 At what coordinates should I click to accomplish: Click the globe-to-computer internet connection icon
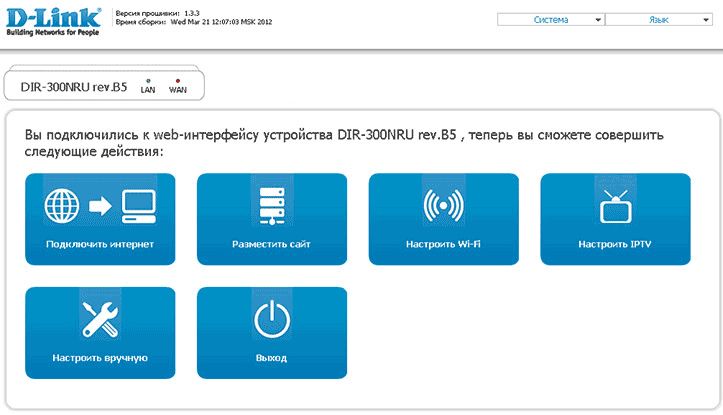[99, 205]
